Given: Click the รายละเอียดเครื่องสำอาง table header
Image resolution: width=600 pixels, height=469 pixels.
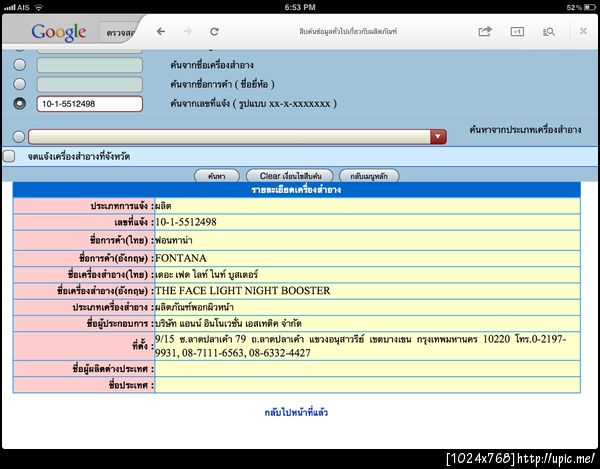Looking at the screenshot, I should (297, 190).
